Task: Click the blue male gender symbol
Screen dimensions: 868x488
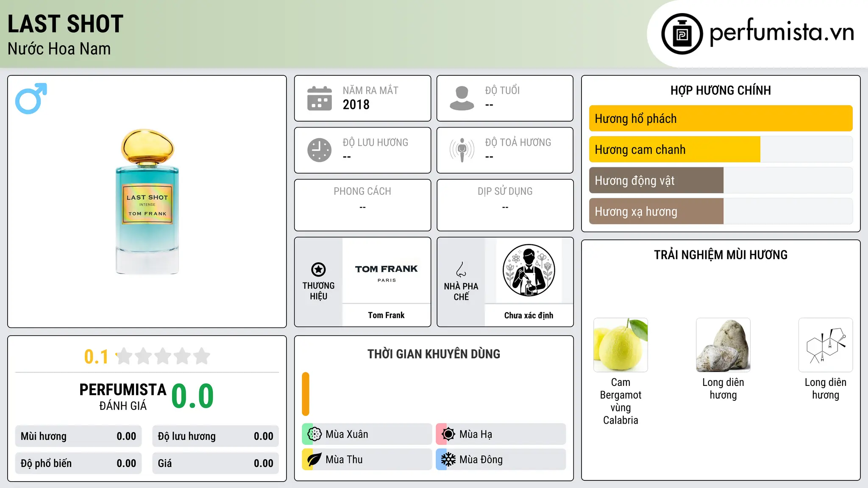Action: pyautogui.click(x=31, y=98)
